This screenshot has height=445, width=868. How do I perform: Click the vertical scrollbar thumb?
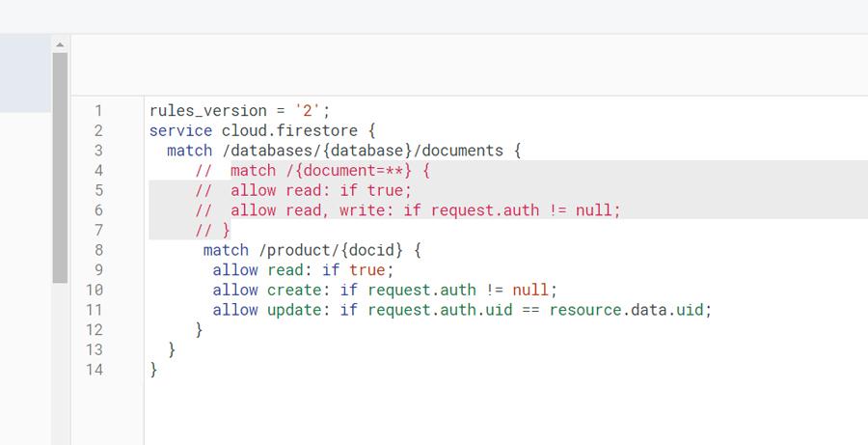coord(60,168)
